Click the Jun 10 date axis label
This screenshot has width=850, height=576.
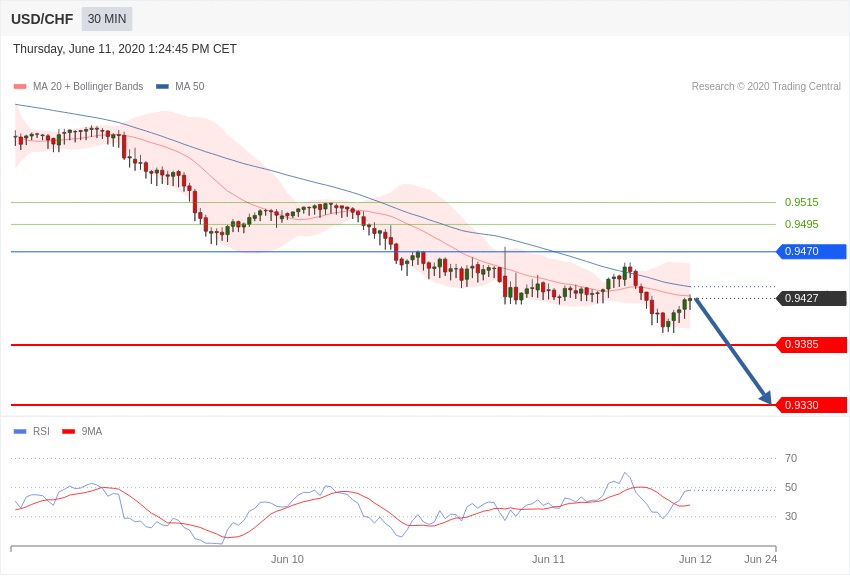pos(287,559)
